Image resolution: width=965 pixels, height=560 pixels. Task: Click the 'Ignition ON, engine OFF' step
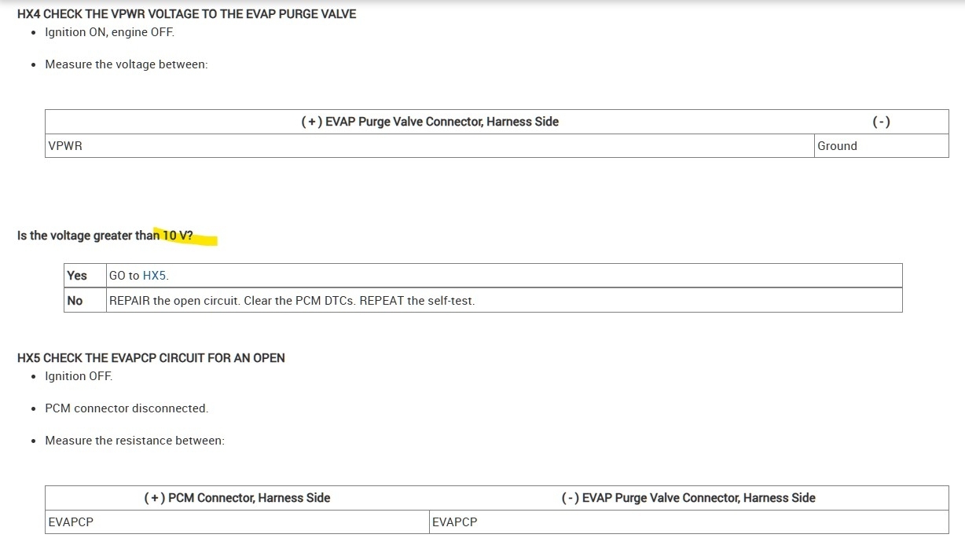pyautogui.click(x=109, y=32)
